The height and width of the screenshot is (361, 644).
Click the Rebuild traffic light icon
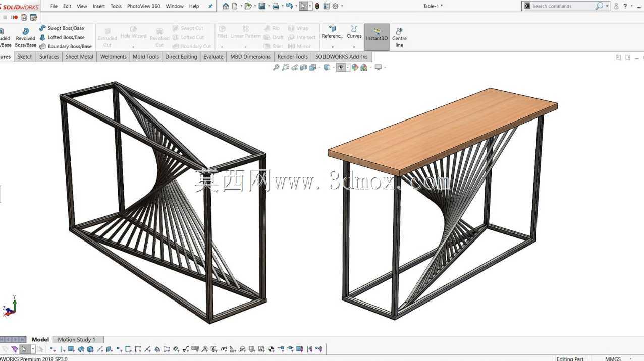[x=317, y=6]
